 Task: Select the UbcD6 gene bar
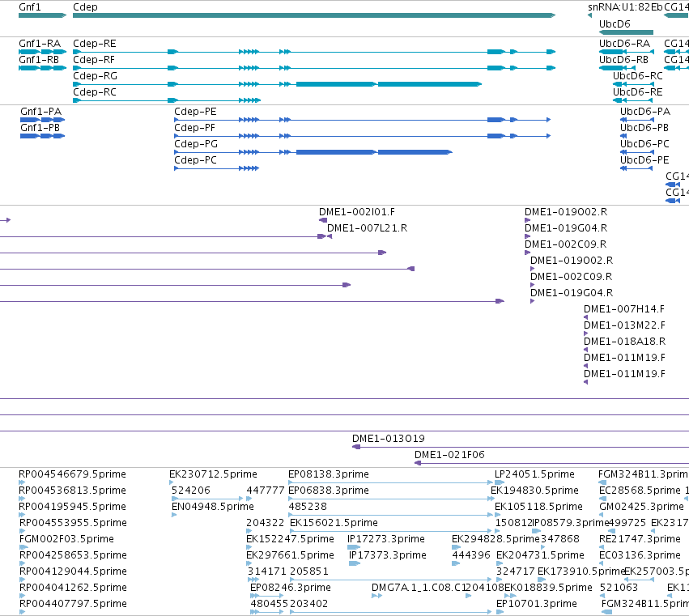click(626, 32)
